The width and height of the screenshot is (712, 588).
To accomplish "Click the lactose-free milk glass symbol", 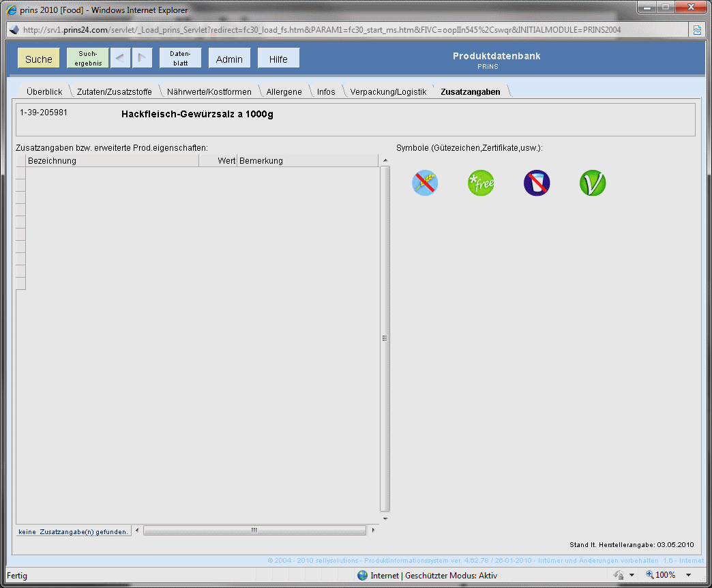I will [537, 183].
